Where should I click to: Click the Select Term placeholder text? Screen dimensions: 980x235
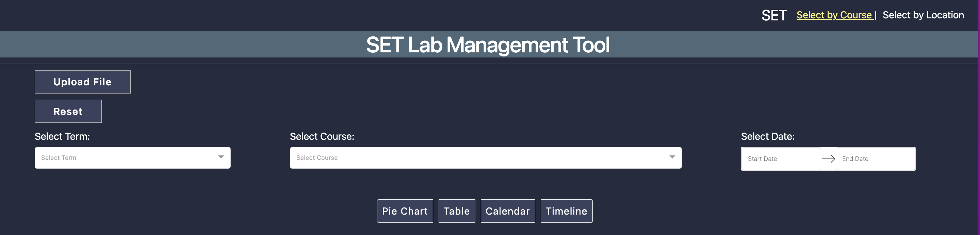(x=59, y=158)
